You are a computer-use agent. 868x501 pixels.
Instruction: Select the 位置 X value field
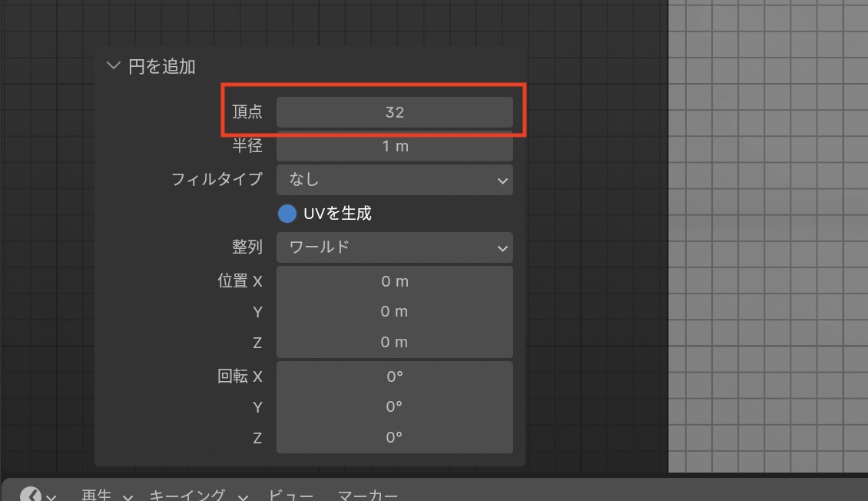394,281
